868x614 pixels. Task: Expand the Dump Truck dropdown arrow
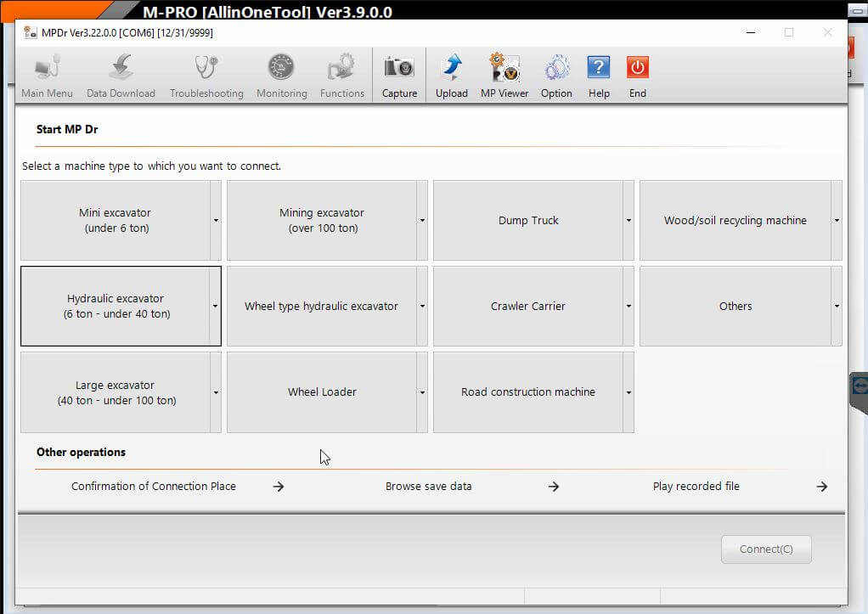(x=628, y=220)
